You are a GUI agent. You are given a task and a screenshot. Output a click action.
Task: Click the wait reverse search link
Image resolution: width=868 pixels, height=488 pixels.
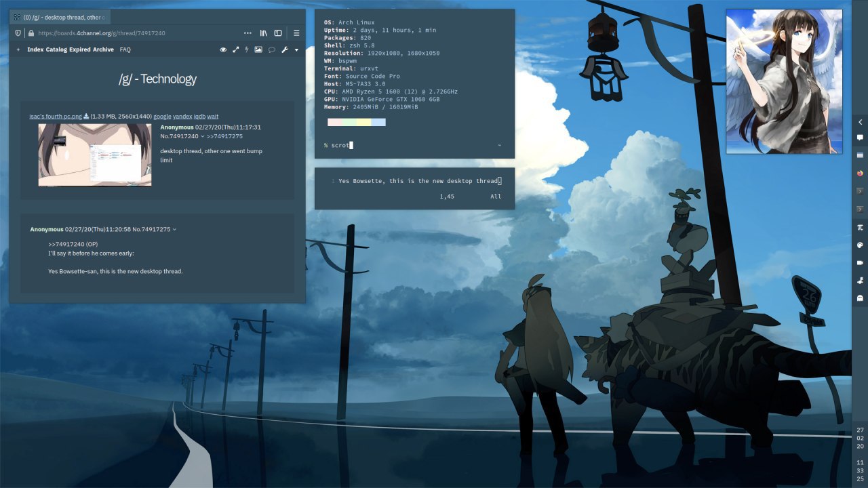[x=213, y=117]
